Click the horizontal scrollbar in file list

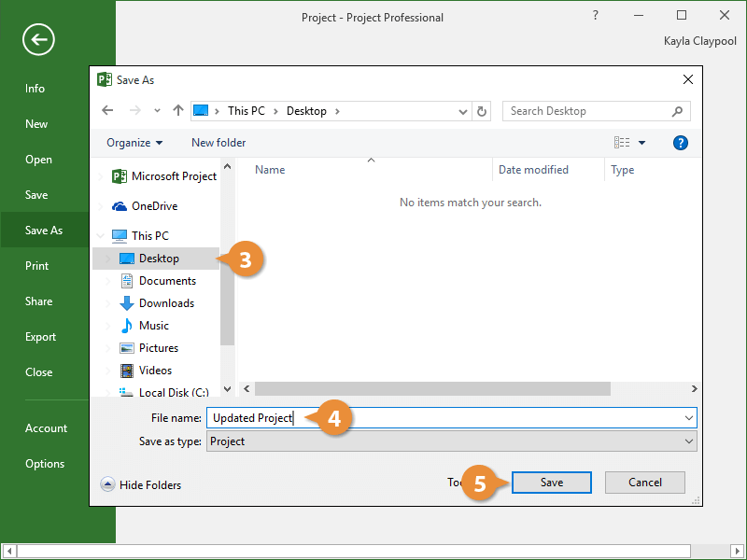tap(431, 388)
